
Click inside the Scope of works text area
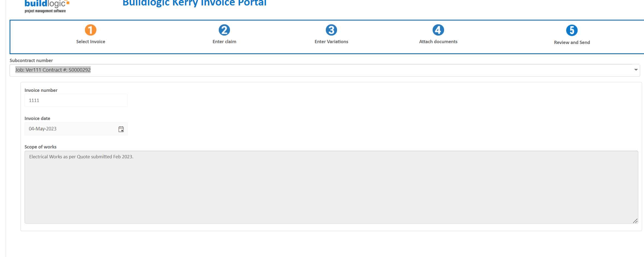click(x=331, y=187)
